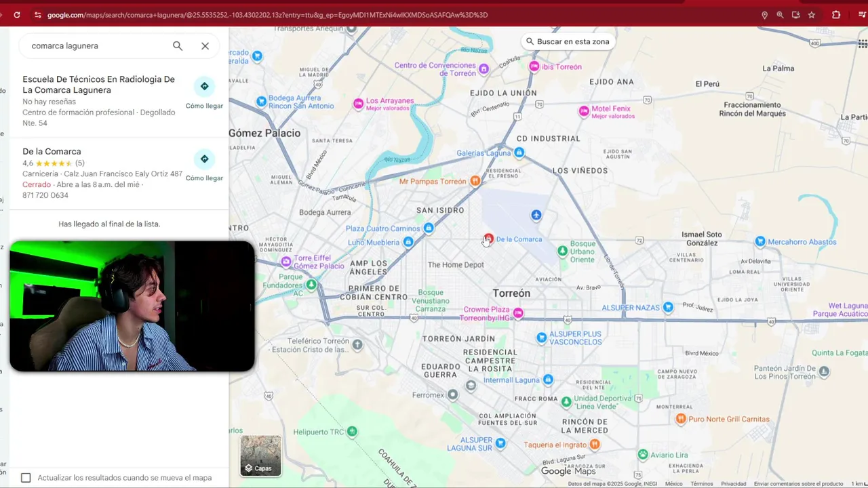Screen dimensions: 868x488
Task: Click 'Has llegado al final de la lista' text
Action: pos(109,224)
